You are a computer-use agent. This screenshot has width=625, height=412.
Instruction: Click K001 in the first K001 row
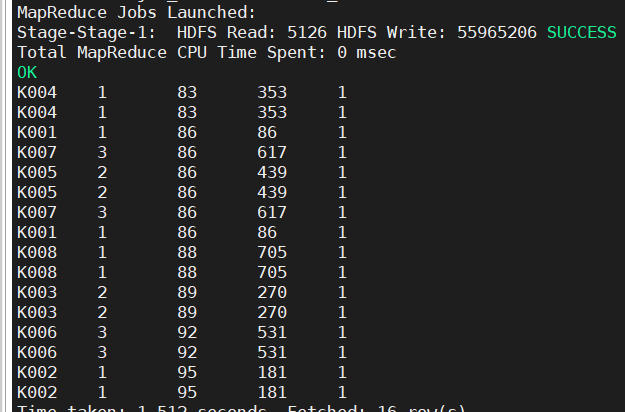(37, 133)
